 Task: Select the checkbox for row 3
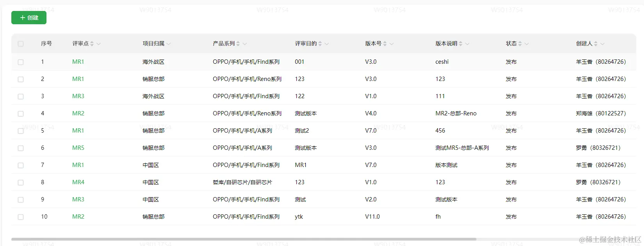coord(21,97)
